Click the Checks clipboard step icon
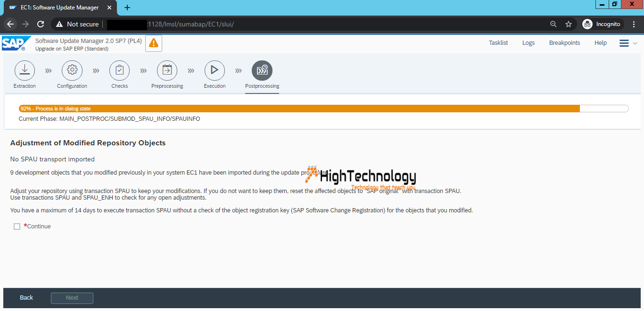This screenshot has width=644, height=311. (120, 70)
